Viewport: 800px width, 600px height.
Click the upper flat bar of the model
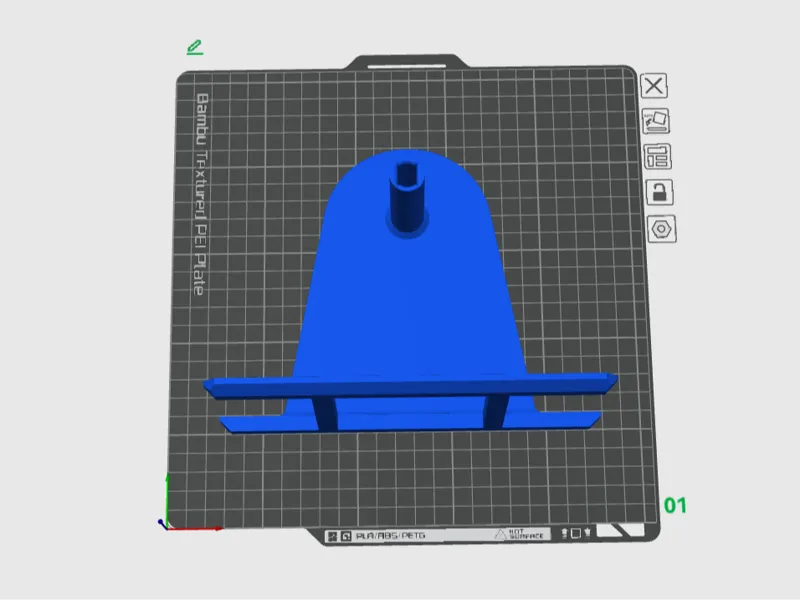411,386
